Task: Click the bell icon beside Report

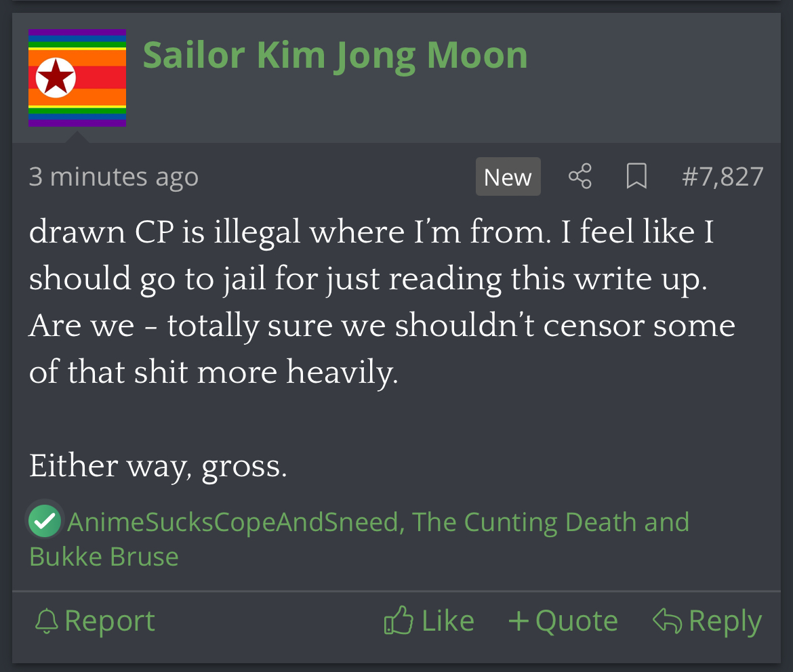Action: tap(47, 621)
